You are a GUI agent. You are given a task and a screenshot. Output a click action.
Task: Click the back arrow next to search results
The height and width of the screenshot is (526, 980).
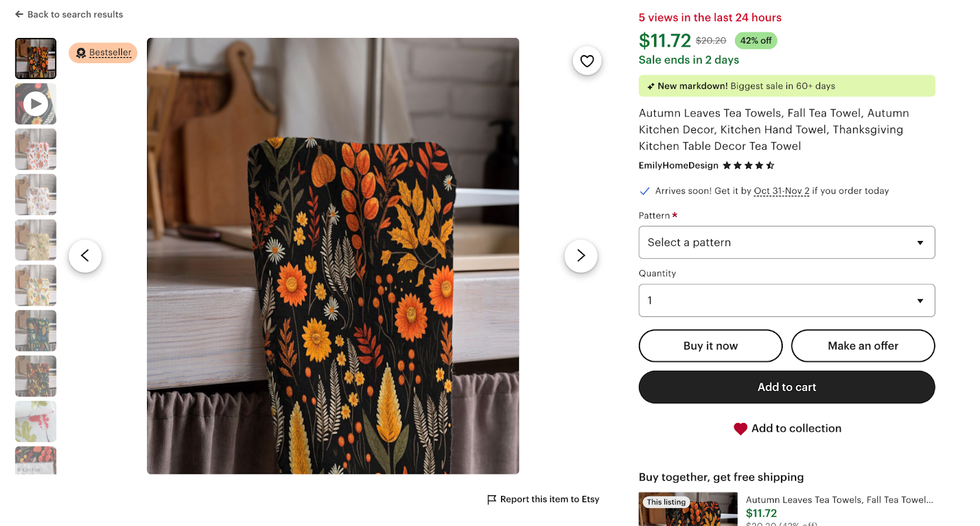[19, 14]
